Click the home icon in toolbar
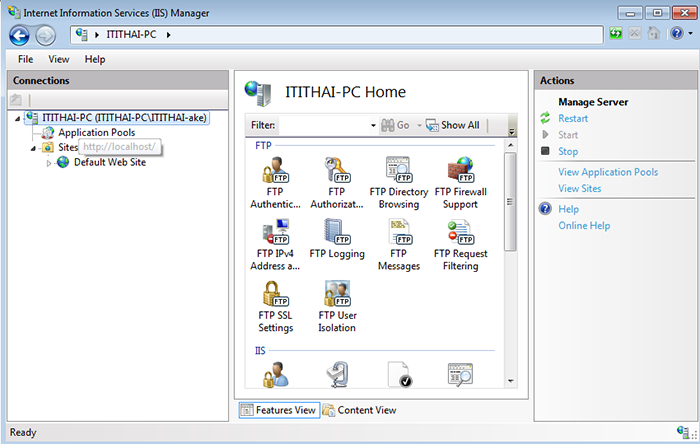The width and height of the screenshot is (700, 444). [x=654, y=33]
